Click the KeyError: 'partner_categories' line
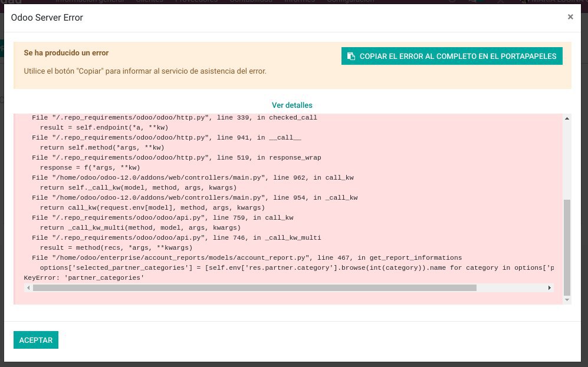Viewport: 588px width, 367px height. tap(84, 278)
